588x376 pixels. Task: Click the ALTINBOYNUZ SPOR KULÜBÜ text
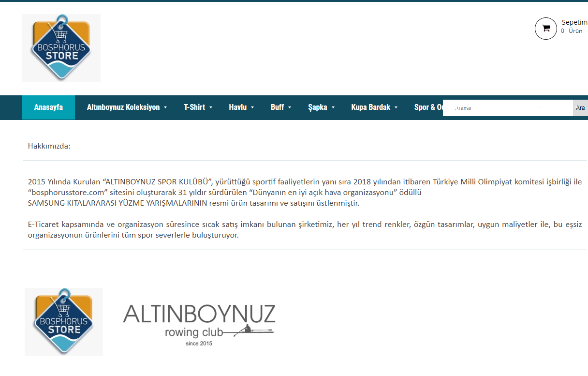pos(158,182)
